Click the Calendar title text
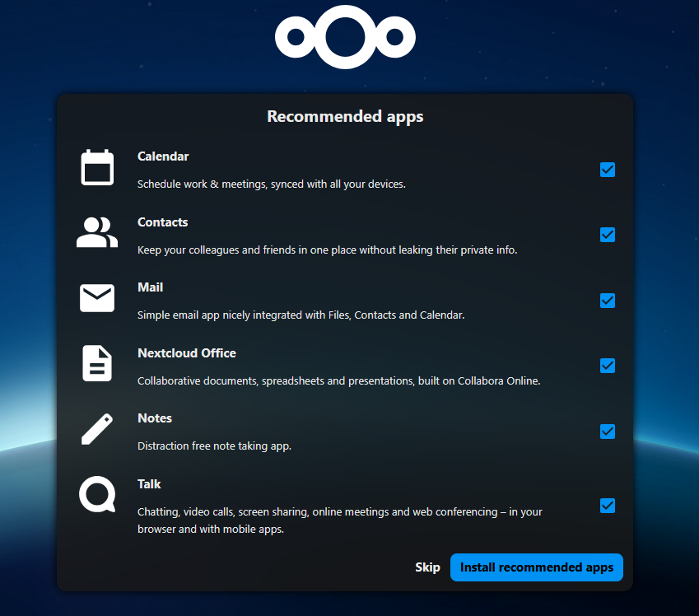 point(163,156)
